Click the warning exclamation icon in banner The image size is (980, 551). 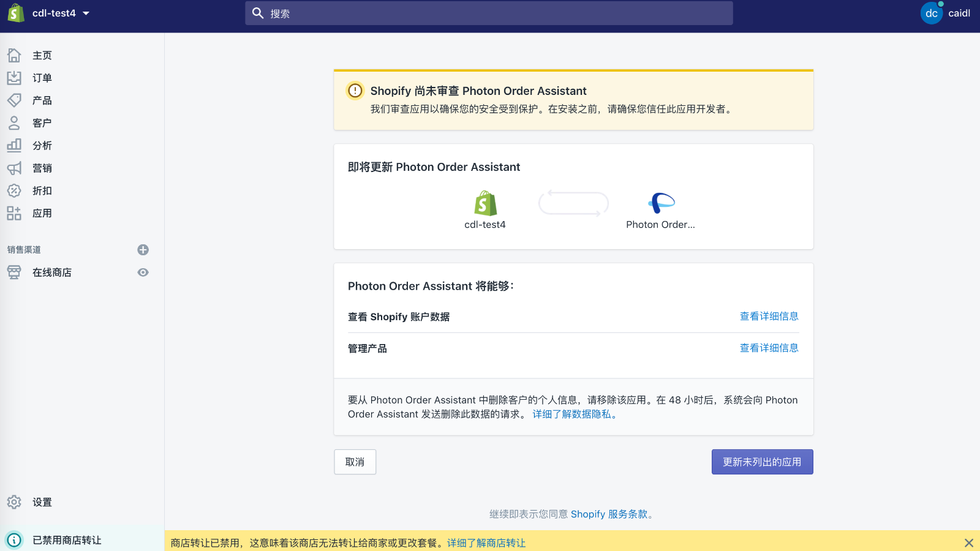[x=355, y=91]
